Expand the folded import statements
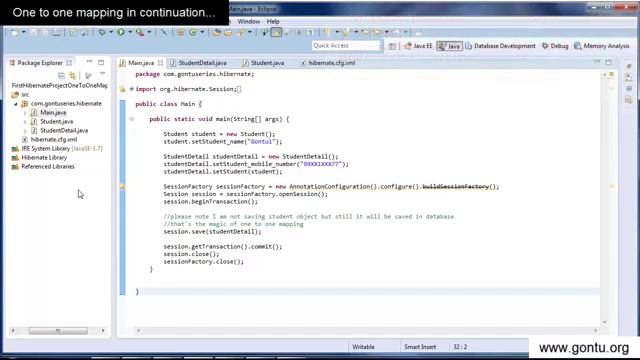The image size is (640, 360). coord(131,89)
